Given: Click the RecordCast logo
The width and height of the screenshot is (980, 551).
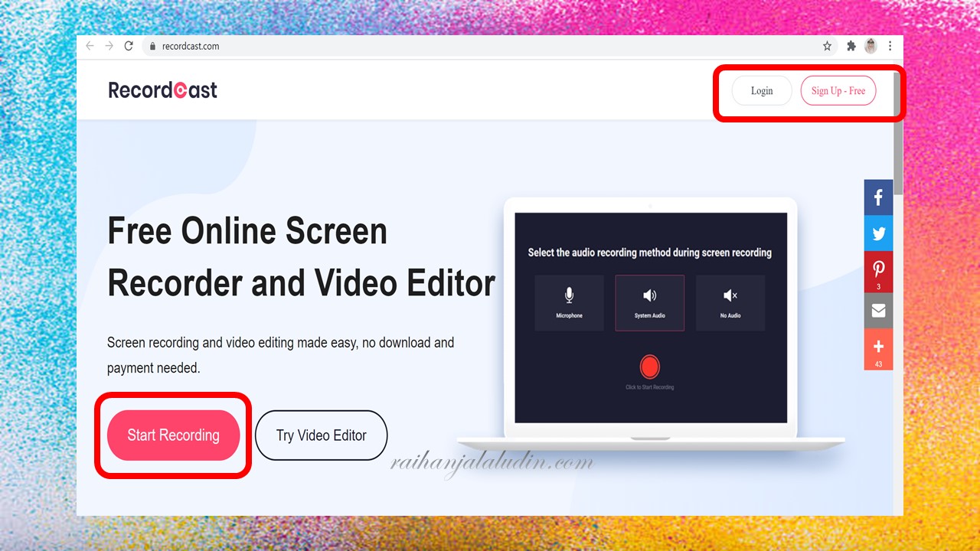Looking at the screenshot, I should tap(162, 90).
